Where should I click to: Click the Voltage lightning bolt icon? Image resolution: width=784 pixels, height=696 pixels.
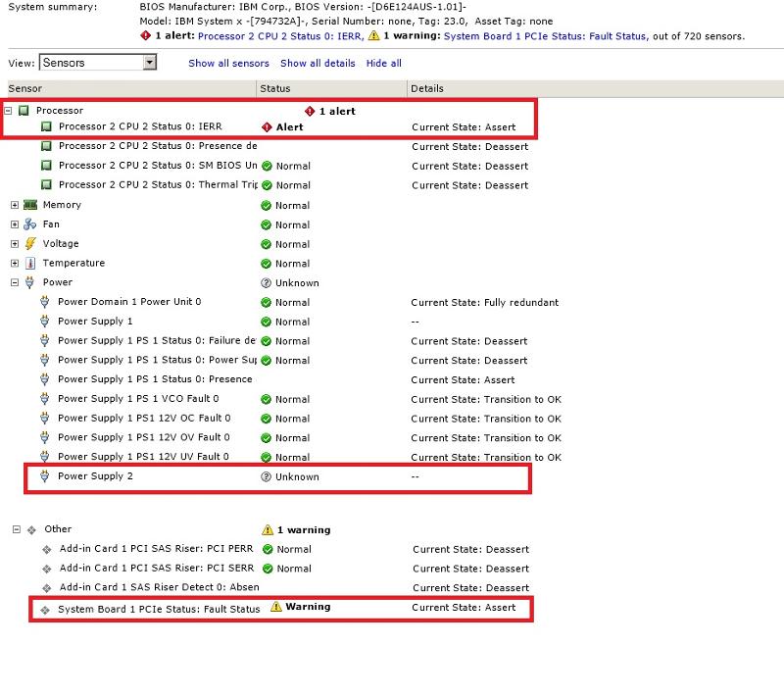tap(29, 244)
